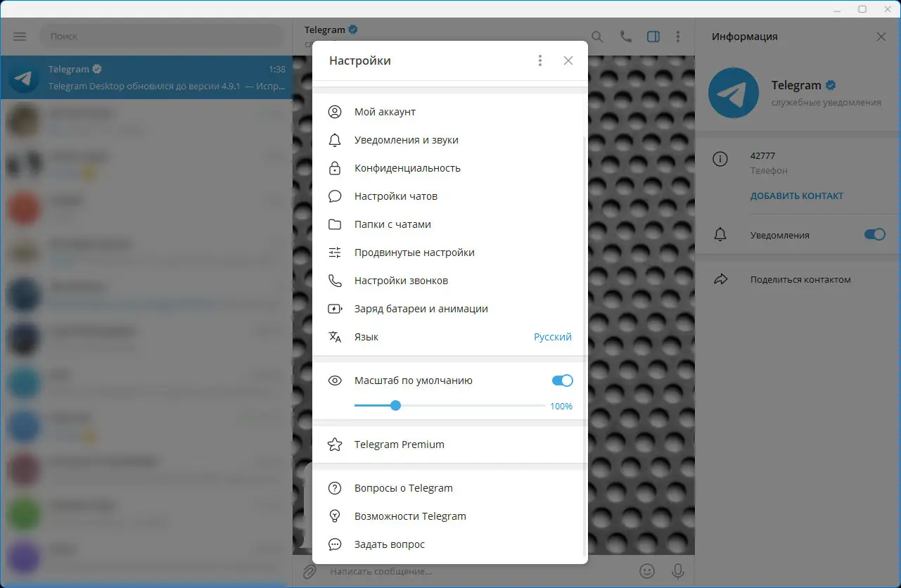Open Уведомления и звуки settings
Screen dimensions: 901x588
[450, 140]
